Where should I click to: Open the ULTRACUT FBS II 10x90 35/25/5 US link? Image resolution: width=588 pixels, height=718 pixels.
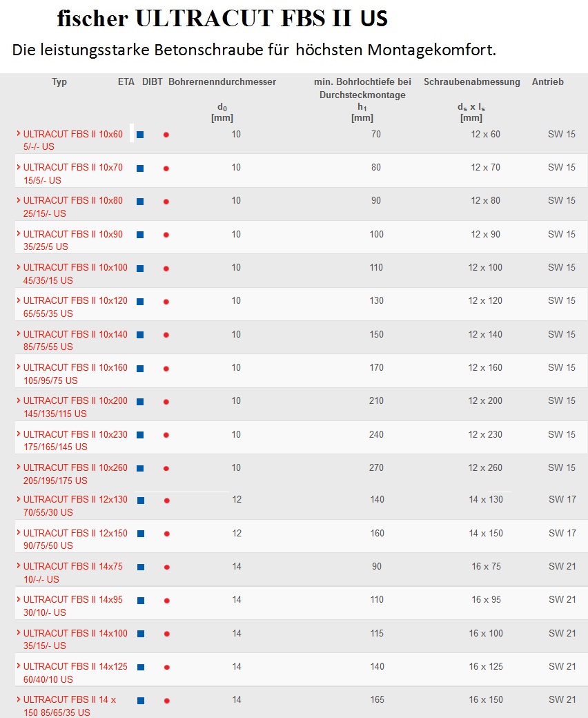point(73,240)
